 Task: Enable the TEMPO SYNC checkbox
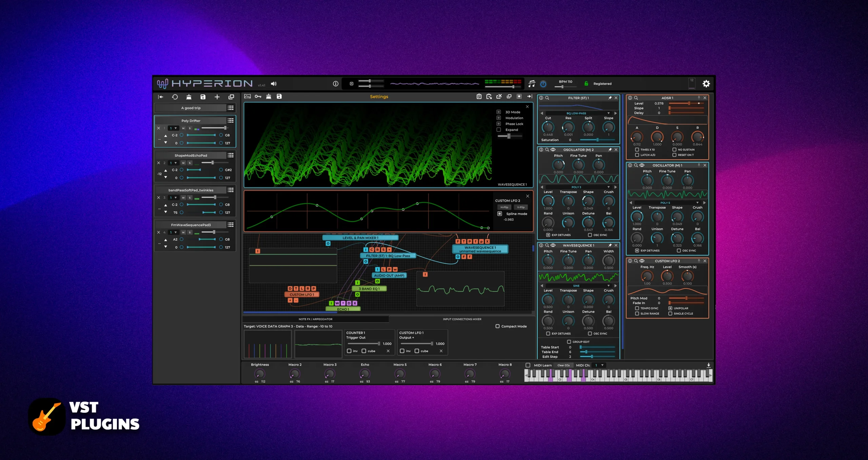point(637,308)
